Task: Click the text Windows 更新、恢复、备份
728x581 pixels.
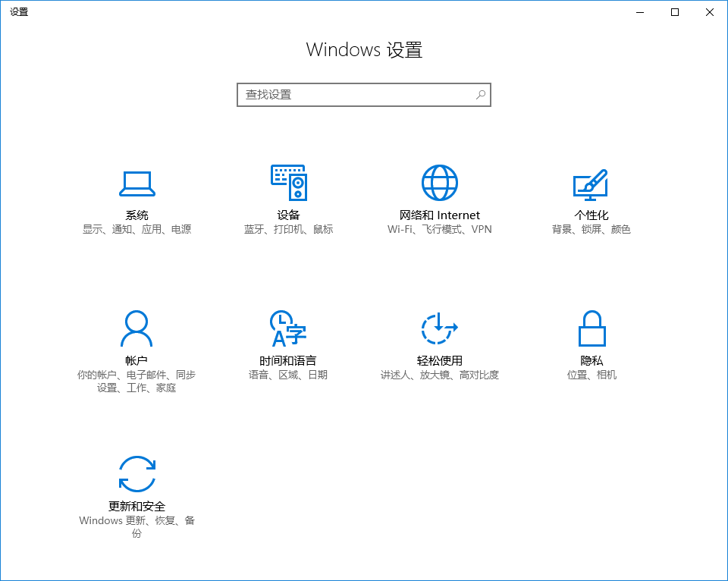Action: click(137, 527)
